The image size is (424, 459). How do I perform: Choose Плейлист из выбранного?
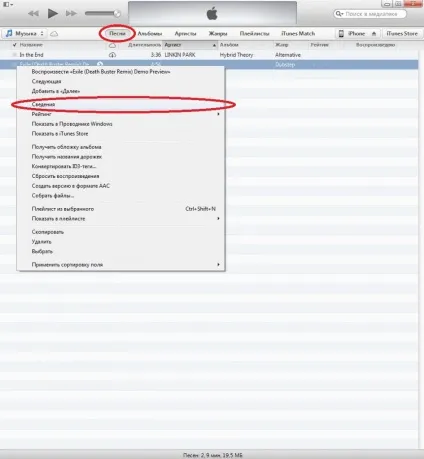click(x=121, y=209)
